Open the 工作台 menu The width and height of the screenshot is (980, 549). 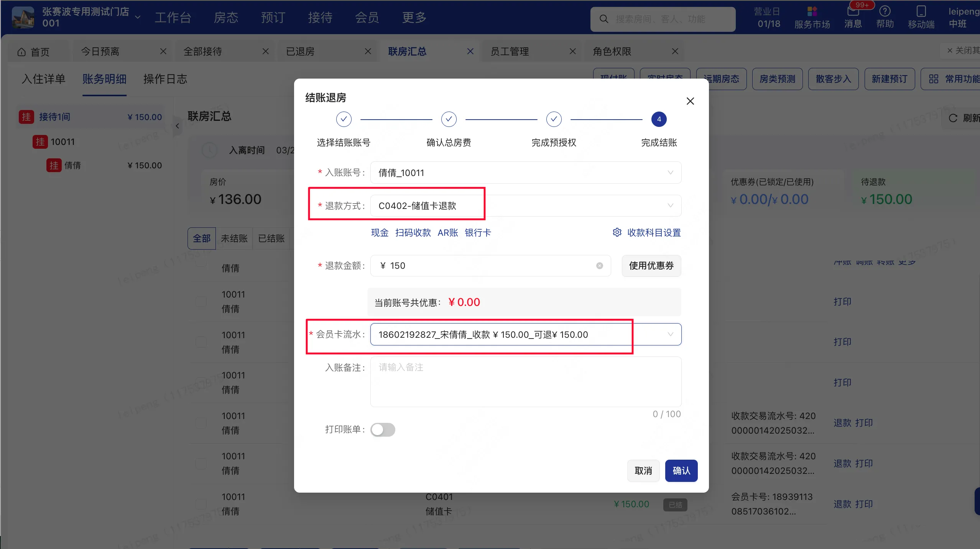pos(173,17)
